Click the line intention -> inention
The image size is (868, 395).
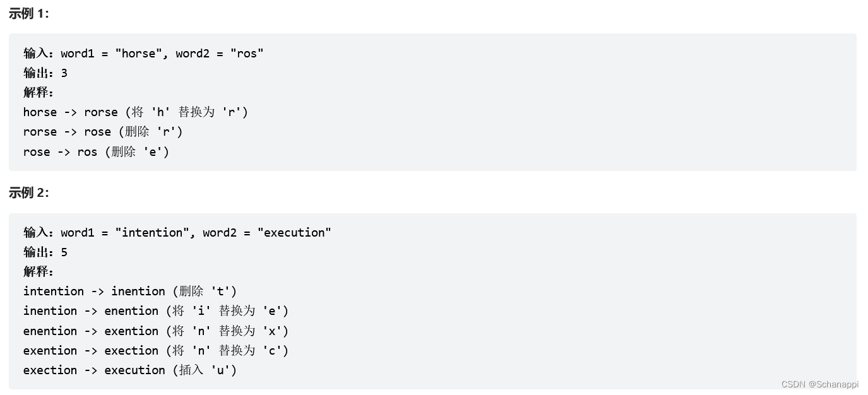(x=130, y=292)
